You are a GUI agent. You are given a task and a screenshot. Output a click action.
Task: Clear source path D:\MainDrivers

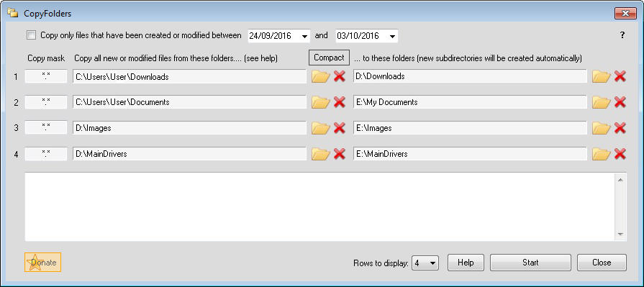(339, 154)
